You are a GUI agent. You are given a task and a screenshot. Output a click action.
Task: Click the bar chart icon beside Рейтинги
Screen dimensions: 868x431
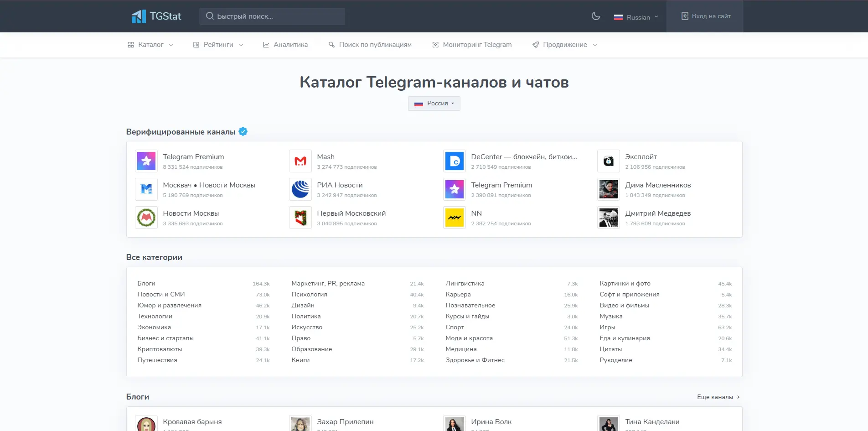(196, 44)
